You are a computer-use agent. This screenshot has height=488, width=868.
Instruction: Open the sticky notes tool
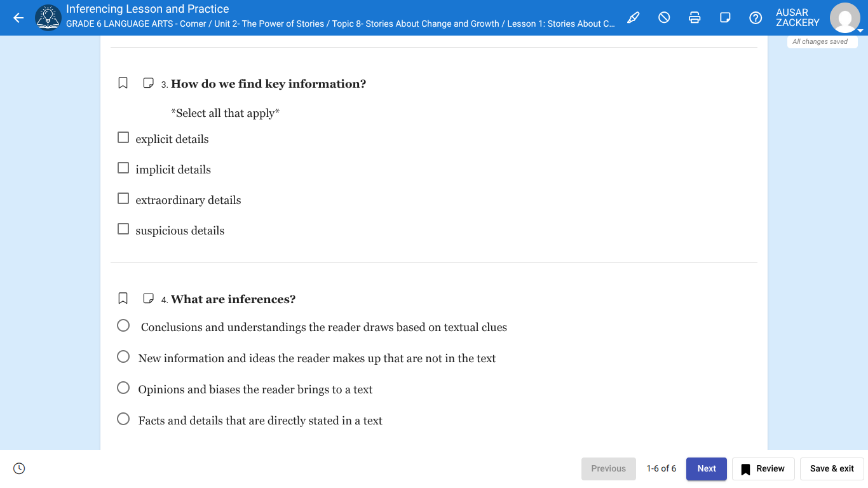725,17
